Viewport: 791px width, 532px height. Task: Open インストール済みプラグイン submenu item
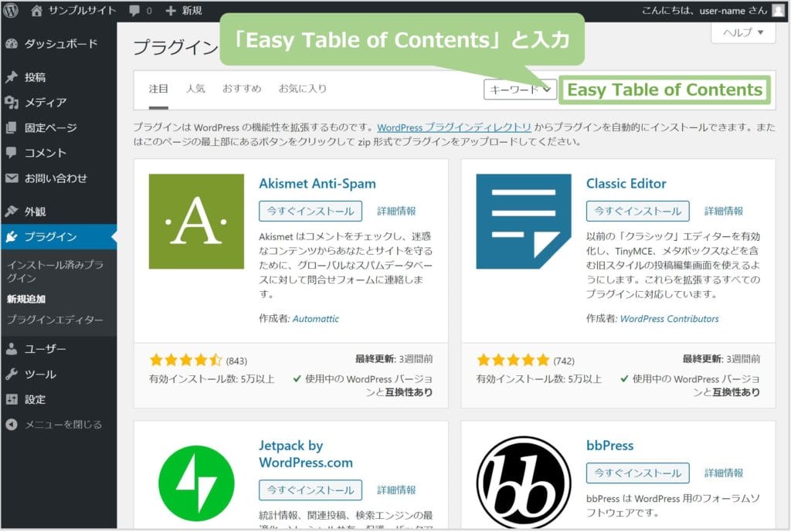54,271
